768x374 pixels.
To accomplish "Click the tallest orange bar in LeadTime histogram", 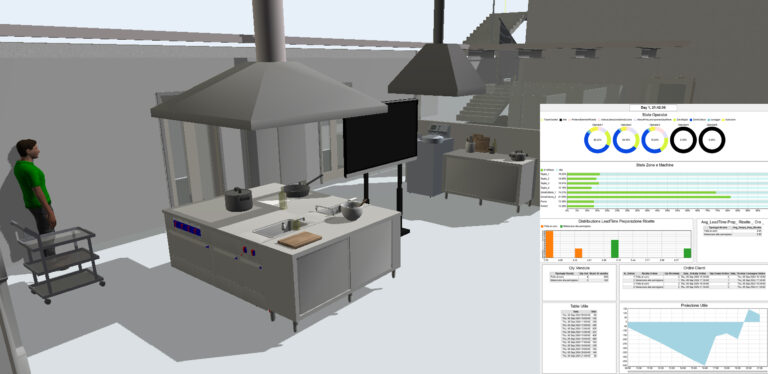I will pyautogui.click(x=549, y=244).
